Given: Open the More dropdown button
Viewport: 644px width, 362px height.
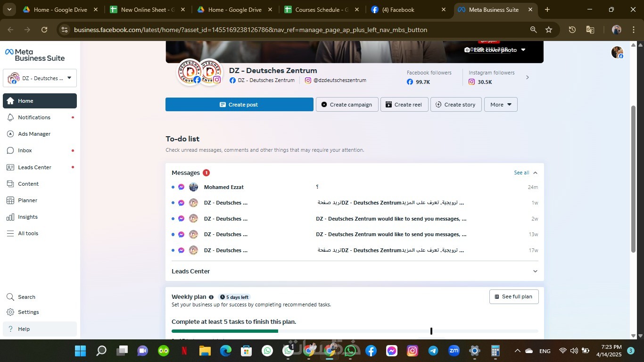Looking at the screenshot, I should point(501,105).
